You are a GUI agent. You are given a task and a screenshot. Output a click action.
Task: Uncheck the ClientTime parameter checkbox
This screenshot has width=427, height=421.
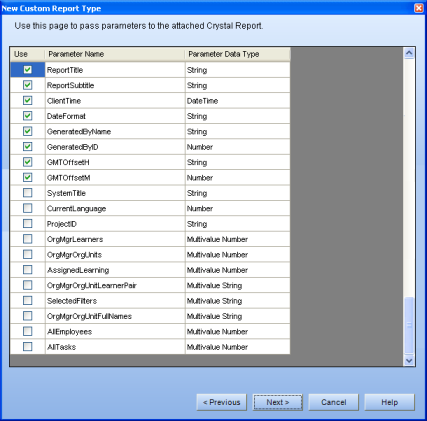tap(28, 100)
